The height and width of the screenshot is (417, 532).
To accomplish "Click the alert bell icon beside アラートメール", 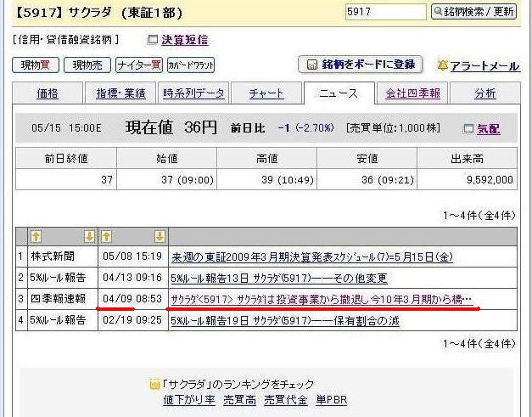I will (442, 65).
